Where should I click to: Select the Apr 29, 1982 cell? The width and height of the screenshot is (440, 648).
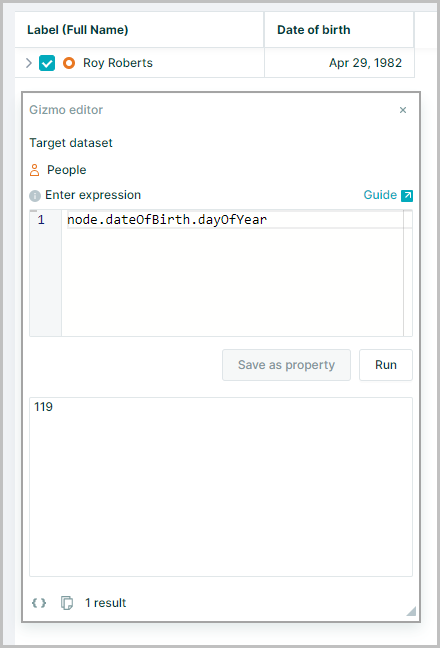pos(339,63)
